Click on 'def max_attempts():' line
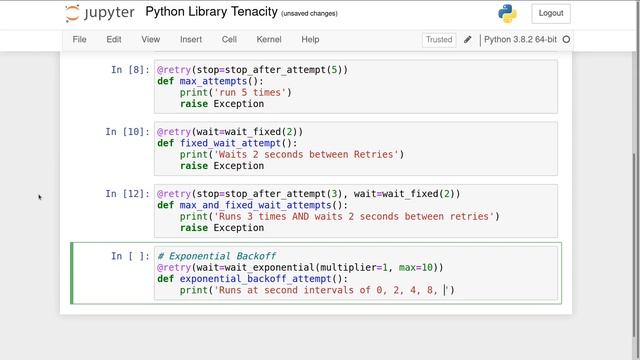The width and height of the screenshot is (640, 360). coord(210,81)
